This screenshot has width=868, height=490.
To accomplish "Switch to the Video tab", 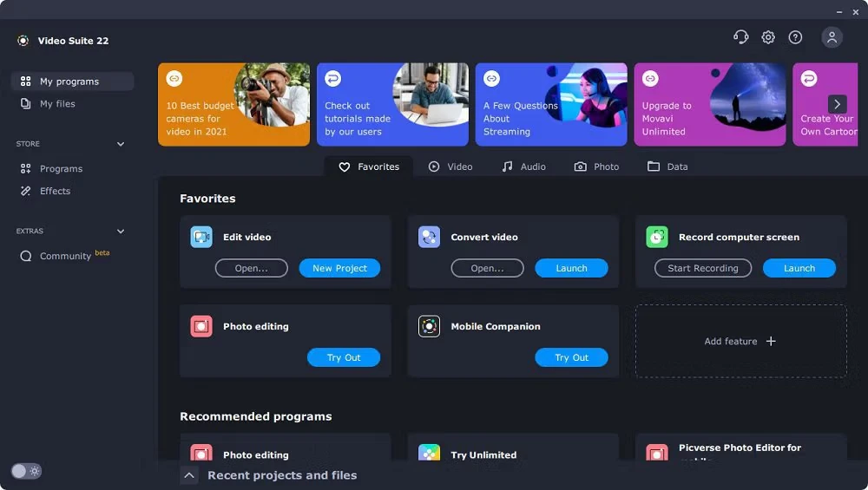I will pyautogui.click(x=450, y=167).
